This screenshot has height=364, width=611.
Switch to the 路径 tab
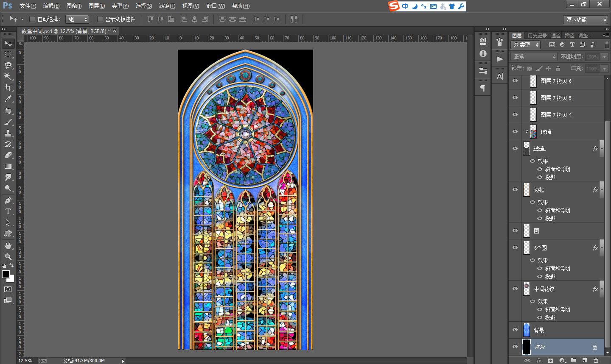point(569,36)
